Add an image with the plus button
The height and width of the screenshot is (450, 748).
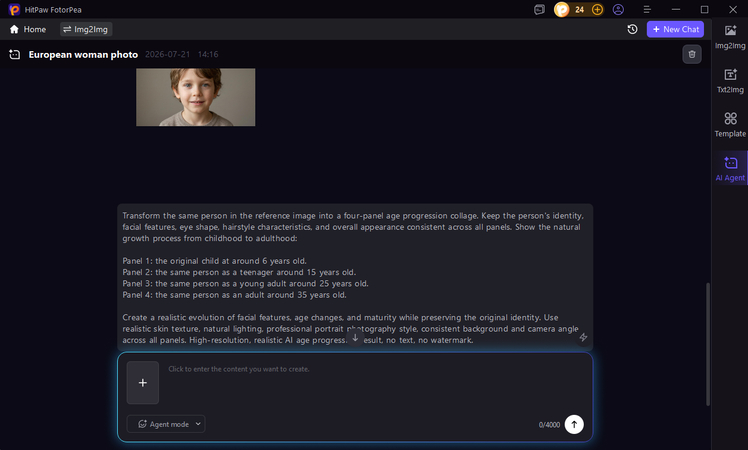(x=143, y=383)
